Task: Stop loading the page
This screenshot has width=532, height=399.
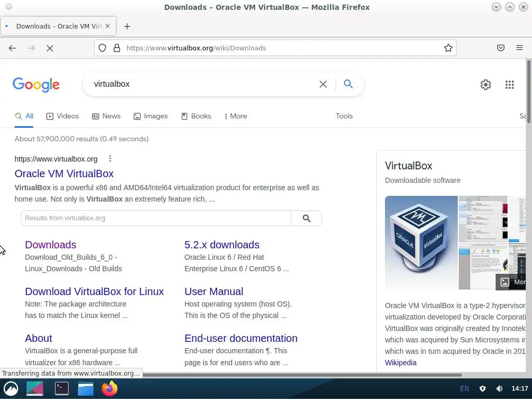Action: pyautogui.click(x=50, y=48)
